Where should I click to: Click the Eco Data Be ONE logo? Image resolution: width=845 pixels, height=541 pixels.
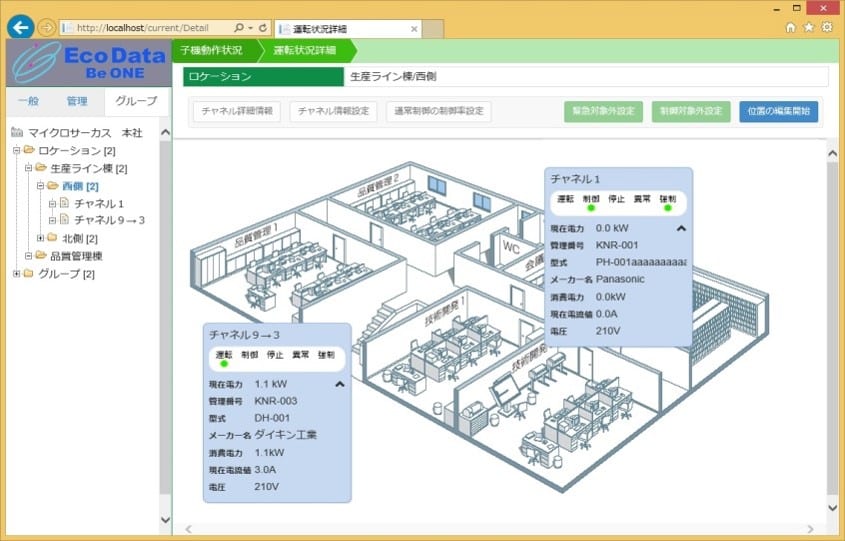89,63
